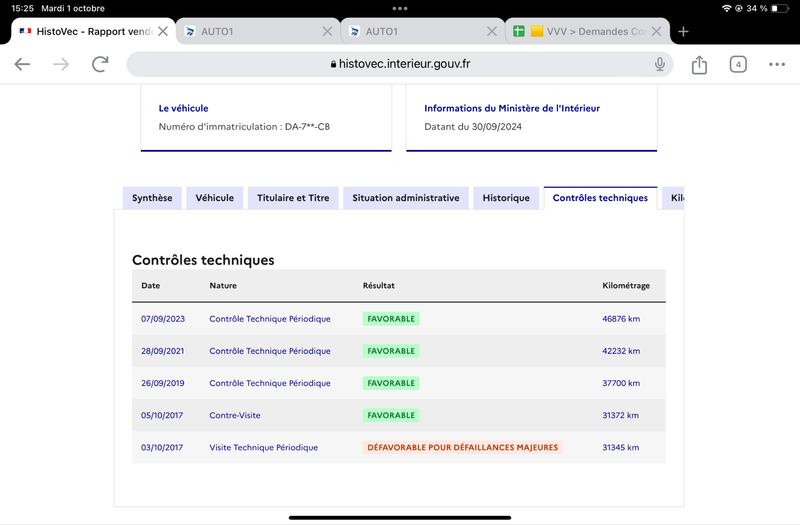Click the Nature column header
The width and height of the screenshot is (800, 525).
pos(223,286)
